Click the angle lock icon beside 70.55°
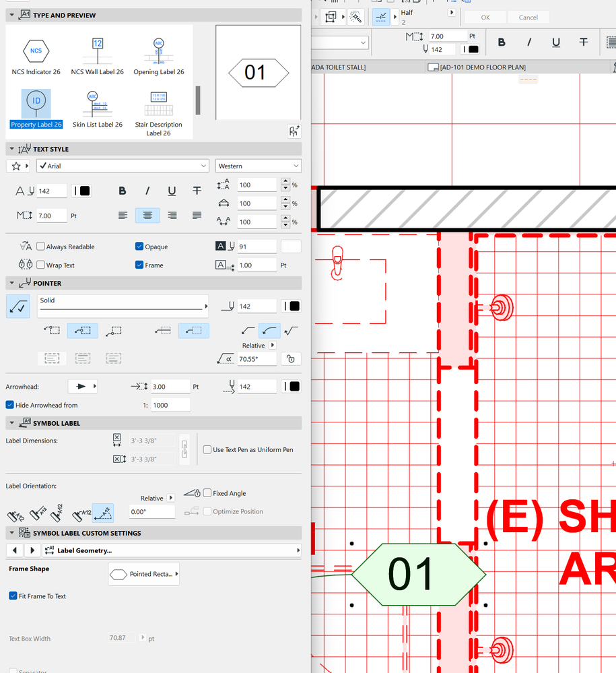The width and height of the screenshot is (616, 673). pyautogui.click(x=290, y=358)
